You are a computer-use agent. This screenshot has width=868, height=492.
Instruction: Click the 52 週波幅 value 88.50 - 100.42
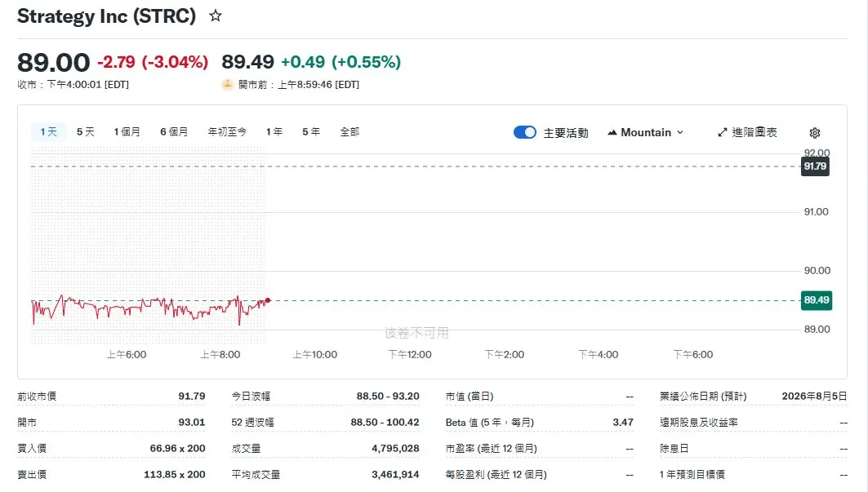(x=385, y=423)
